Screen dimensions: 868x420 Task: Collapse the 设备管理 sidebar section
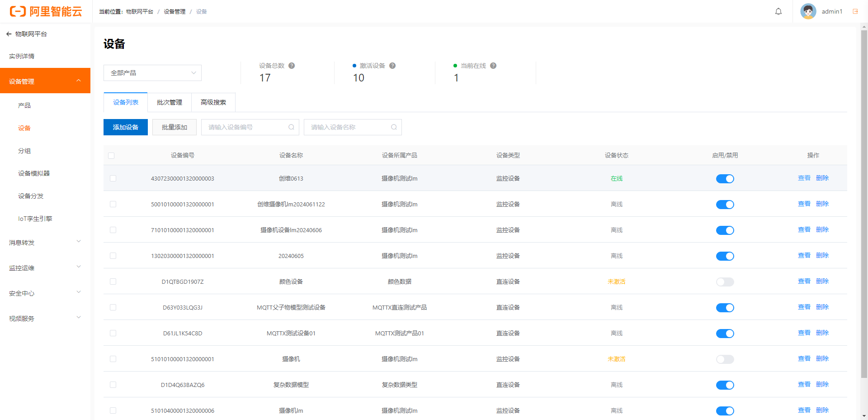click(45, 81)
